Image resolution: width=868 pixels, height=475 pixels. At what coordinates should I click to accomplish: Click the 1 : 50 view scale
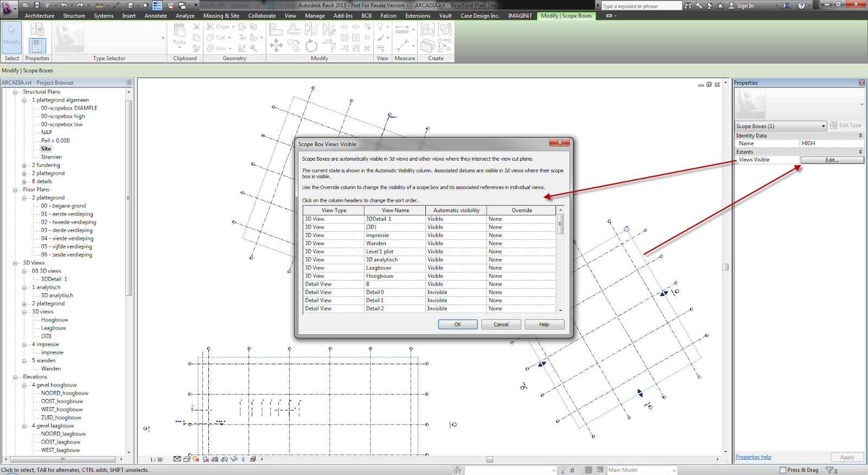click(156, 460)
